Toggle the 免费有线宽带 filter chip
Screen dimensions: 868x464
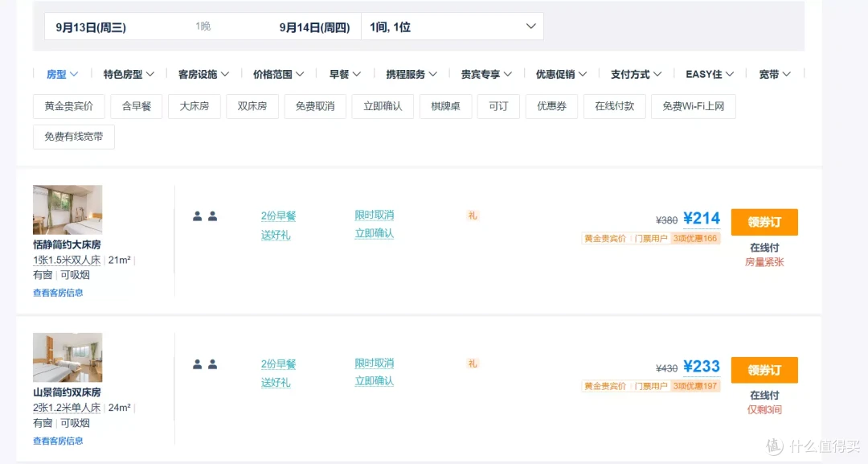[x=74, y=137]
